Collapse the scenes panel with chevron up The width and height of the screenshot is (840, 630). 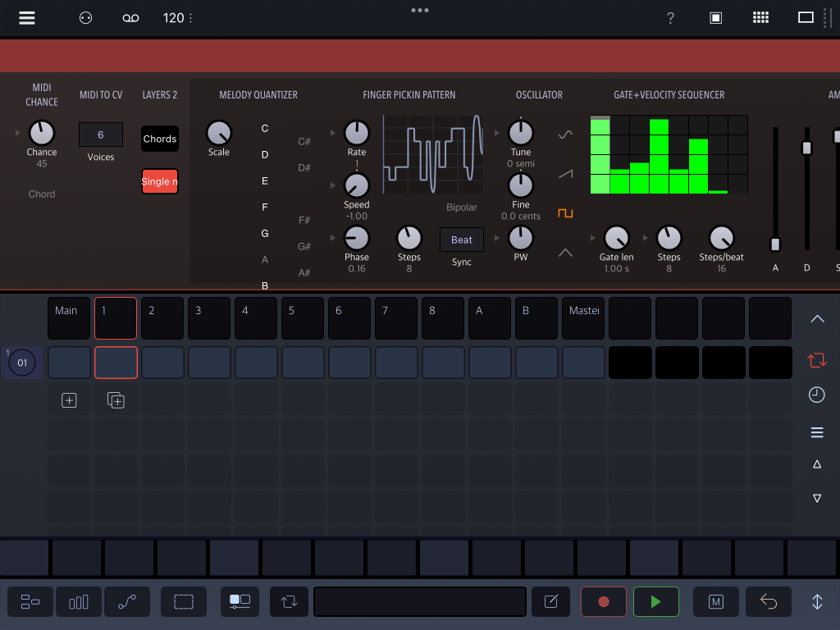pos(817,319)
